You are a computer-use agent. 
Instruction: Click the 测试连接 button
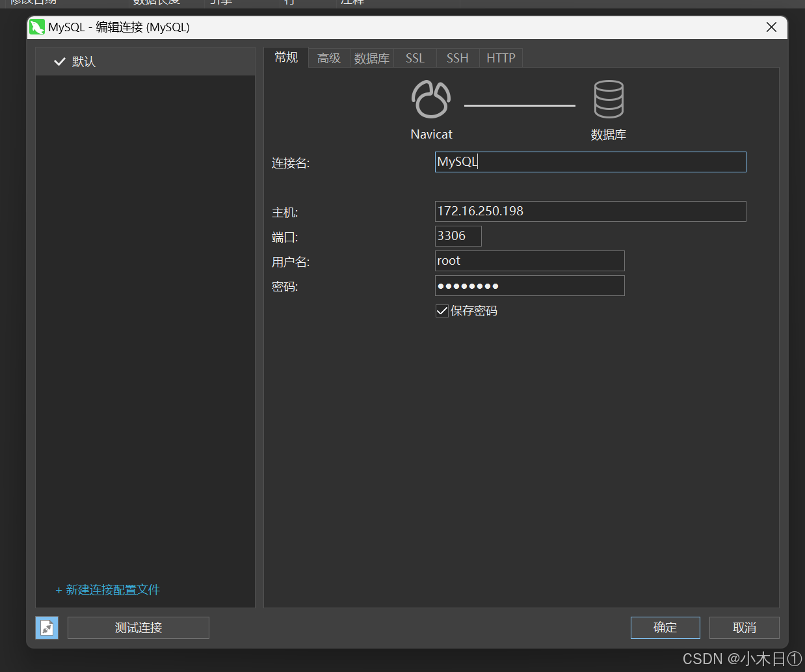coord(139,628)
